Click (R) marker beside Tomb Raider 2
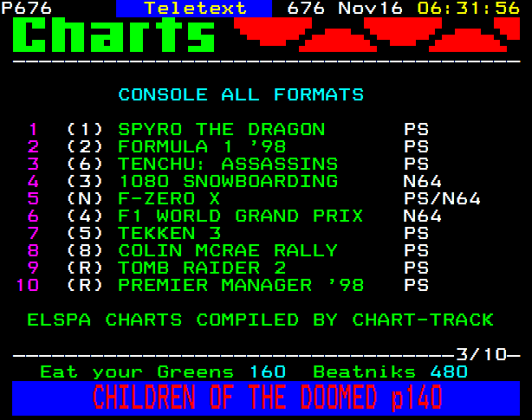 [85, 268]
